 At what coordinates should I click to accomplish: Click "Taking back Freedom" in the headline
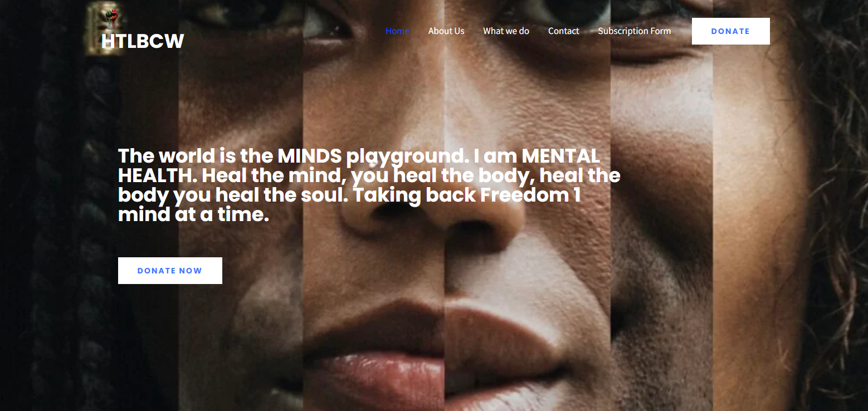coord(461,195)
